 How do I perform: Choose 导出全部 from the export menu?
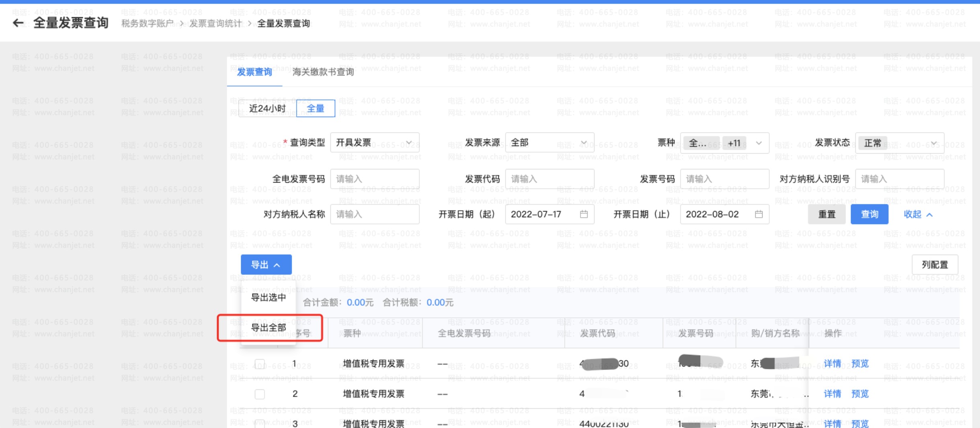tap(268, 328)
